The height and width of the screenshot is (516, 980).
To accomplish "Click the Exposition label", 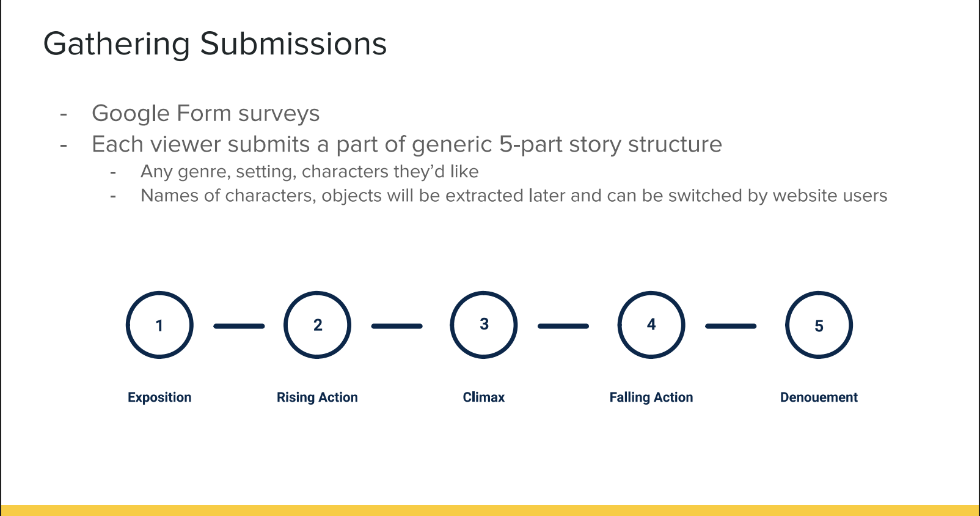I will point(159,397).
